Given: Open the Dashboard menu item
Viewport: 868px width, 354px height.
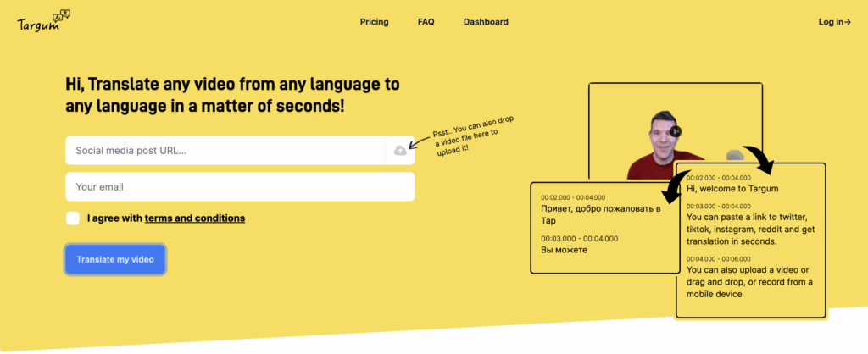Looking at the screenshot, I should [x=486, y=22].
